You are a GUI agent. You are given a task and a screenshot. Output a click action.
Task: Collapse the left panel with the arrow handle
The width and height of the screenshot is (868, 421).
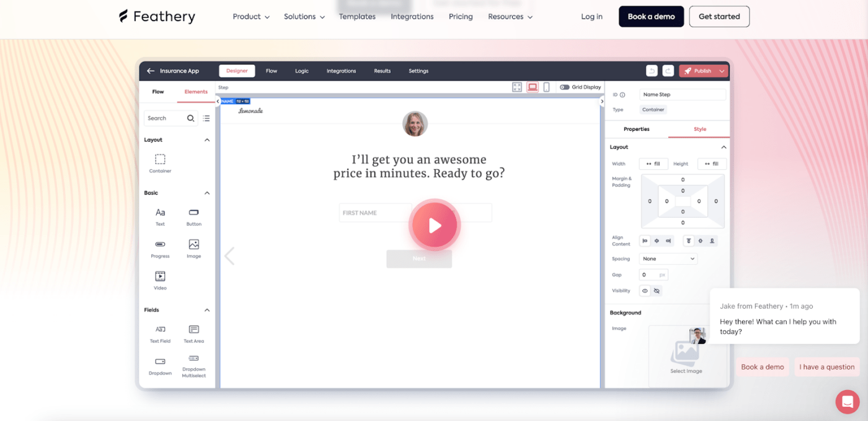pyautogui.click(x=218, y=101)
